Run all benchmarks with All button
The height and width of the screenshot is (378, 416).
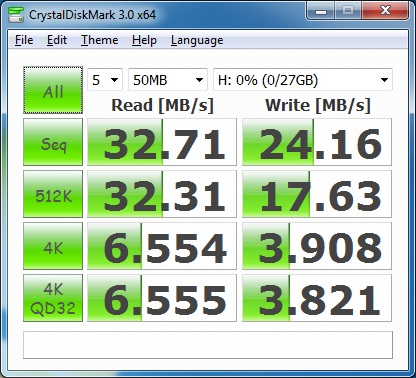(53, 90)
